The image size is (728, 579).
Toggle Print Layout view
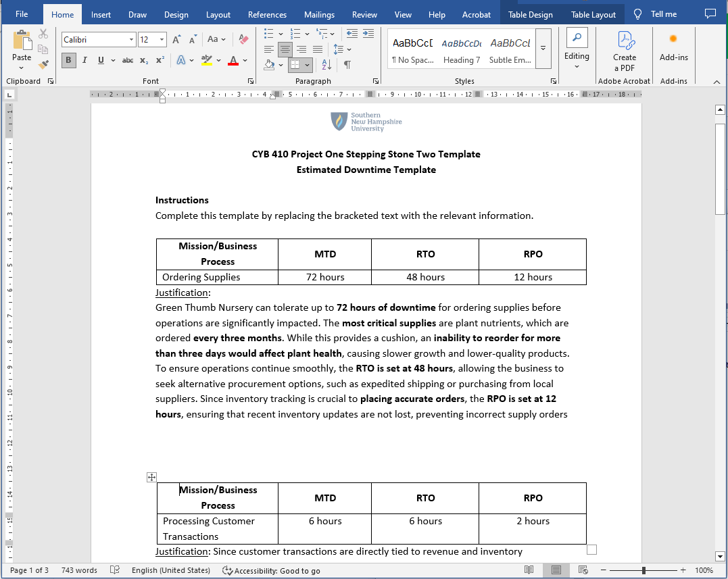click(556, 570)
